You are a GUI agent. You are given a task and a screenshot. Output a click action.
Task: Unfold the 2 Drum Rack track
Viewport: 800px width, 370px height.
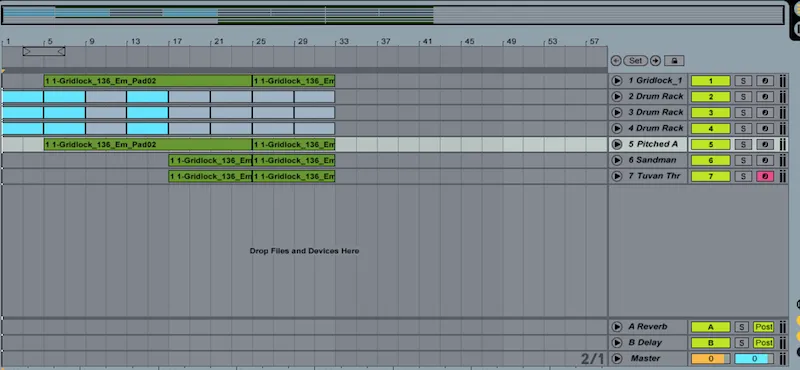[617, 96]
